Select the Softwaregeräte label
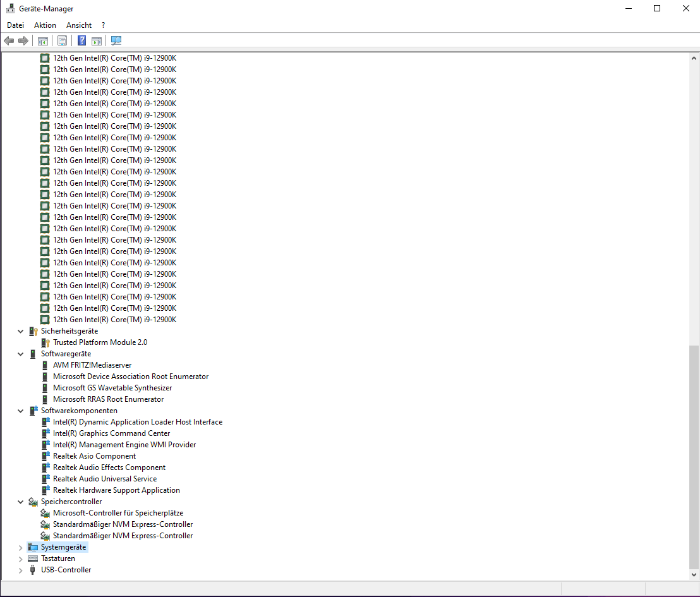 (x=66, y=354)
